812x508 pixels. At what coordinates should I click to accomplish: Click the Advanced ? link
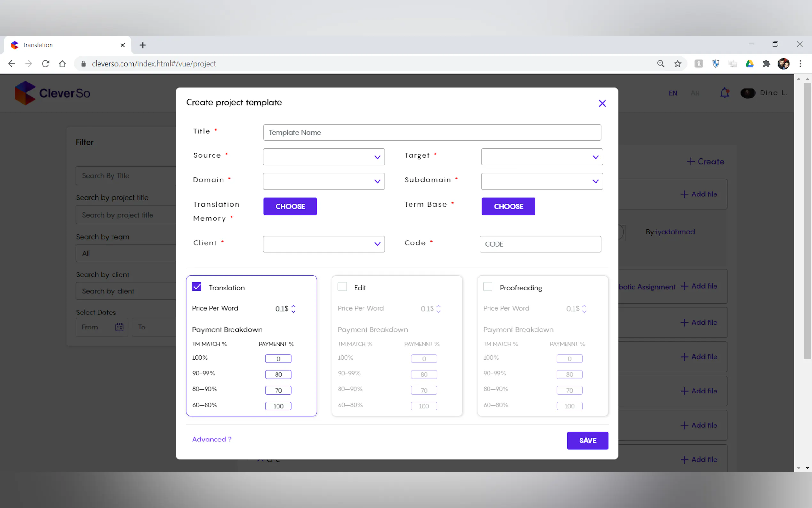click(x=212, y=439)
